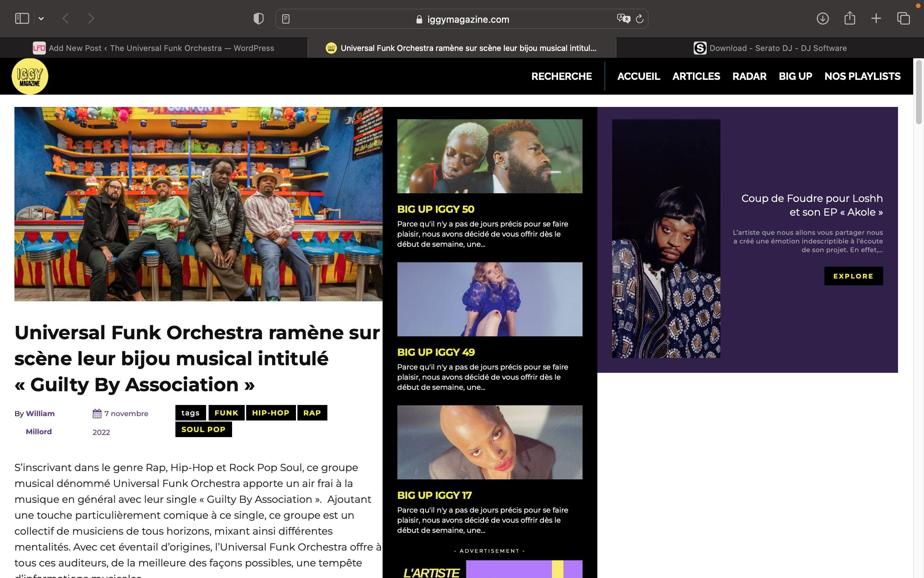This screenshot has width=924, height=578.
Task: Click the iggymagazine.com address field
Action: tap(462, 19)
